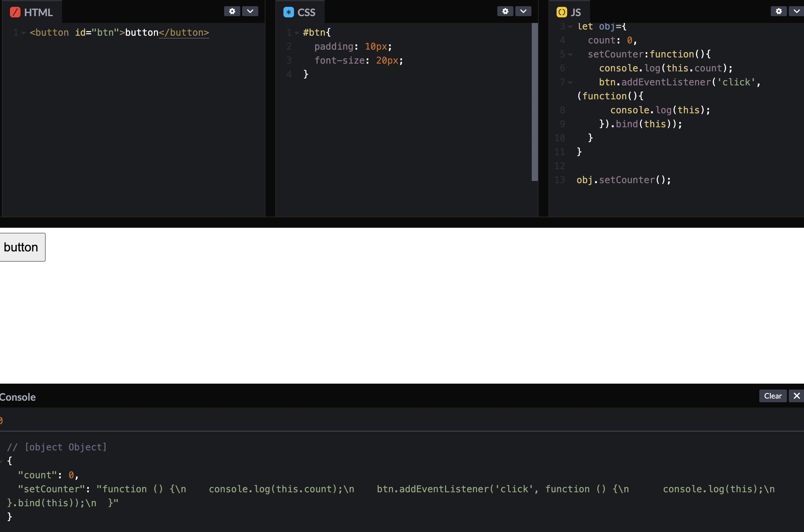Open HTML editor settings gear
Viewport: 804px width, 532px height.
pyautogui.click(x=232, y=11)
